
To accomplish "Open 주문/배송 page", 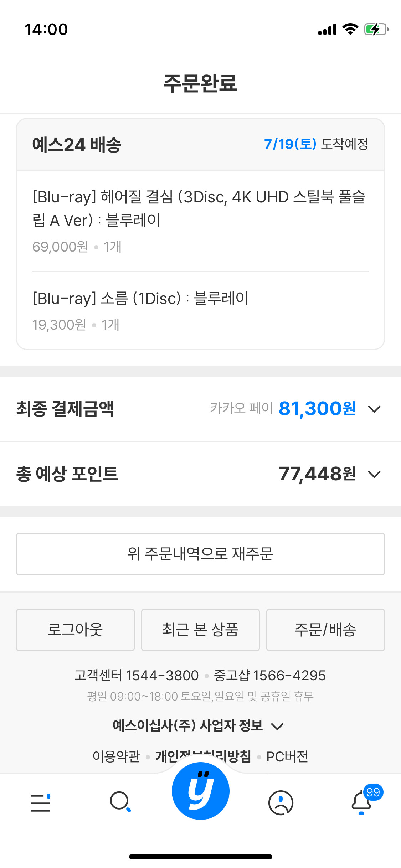I will 325,630.
